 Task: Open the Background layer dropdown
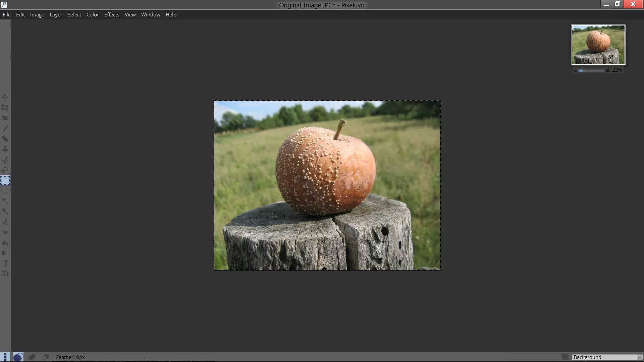pos(607,357)
